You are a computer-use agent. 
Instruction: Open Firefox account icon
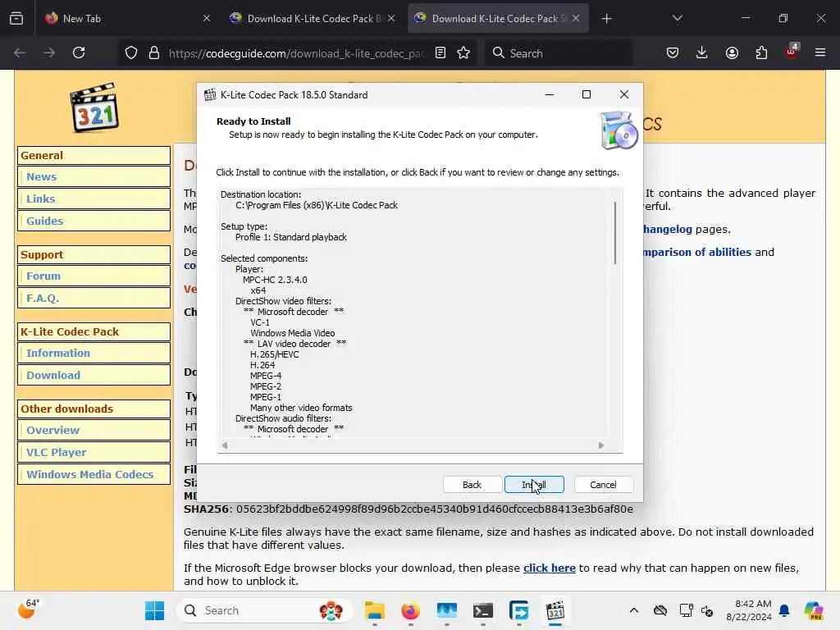click(x=732, y=52)
